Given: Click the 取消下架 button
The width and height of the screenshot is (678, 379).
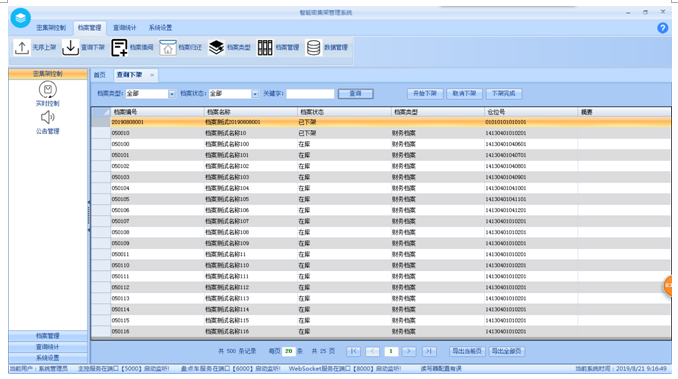Looking at the screenshot, I should coord(464,93).
